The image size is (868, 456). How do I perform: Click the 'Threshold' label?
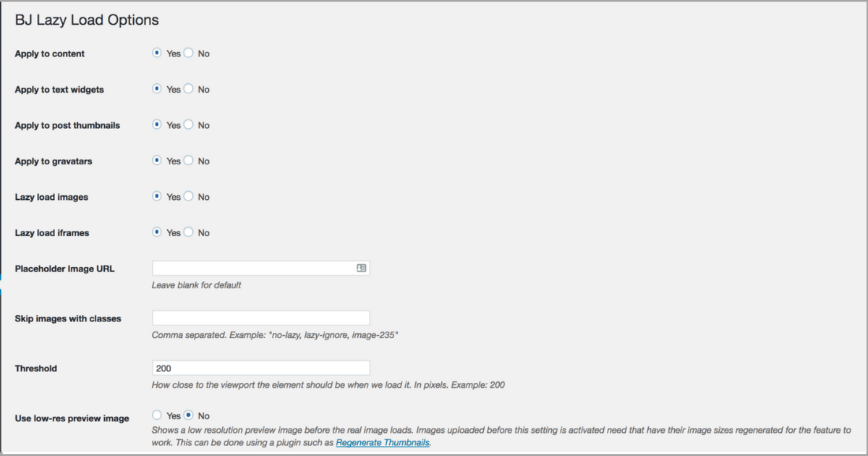click(x=36, y=368)
